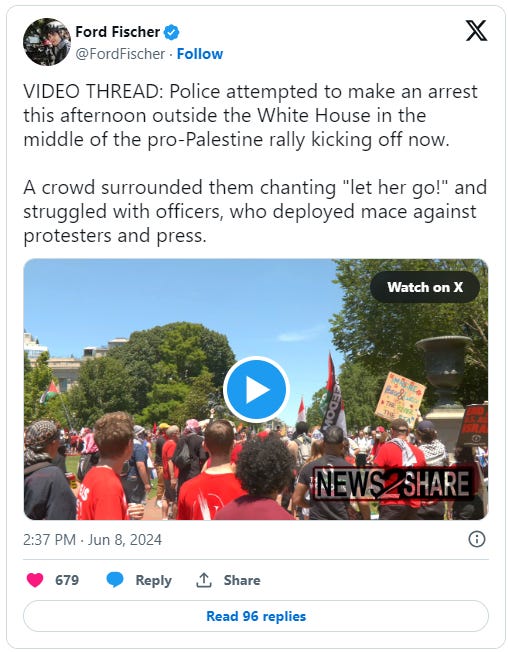Open the Ford Fischer display name
The height and width of the screenshot is (652, 508).
point(118,32)
